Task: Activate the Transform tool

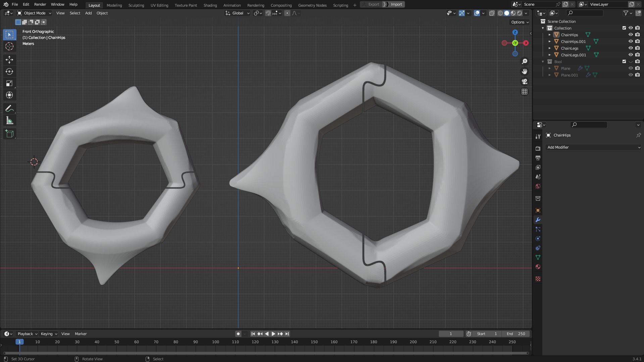Action: 9,95
